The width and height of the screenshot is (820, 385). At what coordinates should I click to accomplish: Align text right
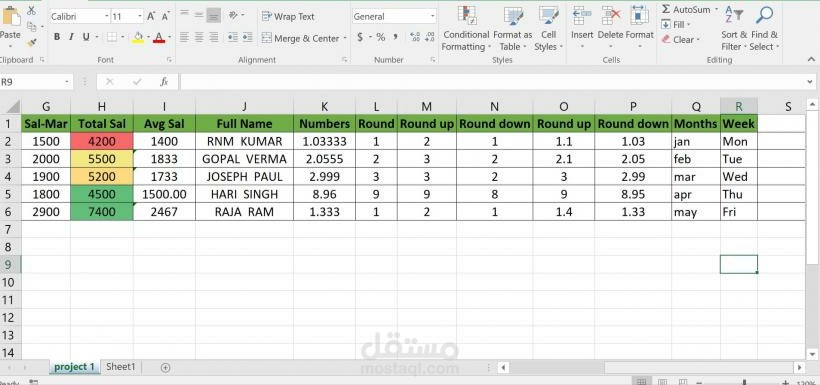pos(213,37)
